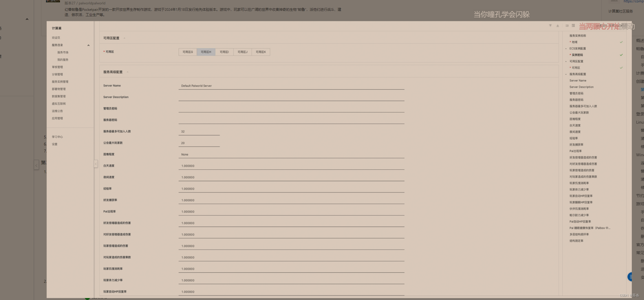
Task: Click 计算巢社区服务 link in the background page
Action: tap(620, 11)
